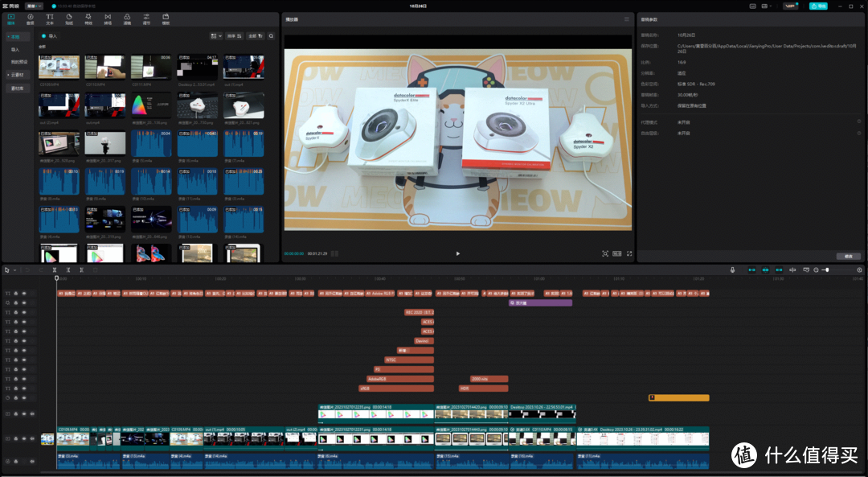This screenshot has width=868, height=477.
Task: Open the 调节 adjustment tab
Action: click(146, 19)
